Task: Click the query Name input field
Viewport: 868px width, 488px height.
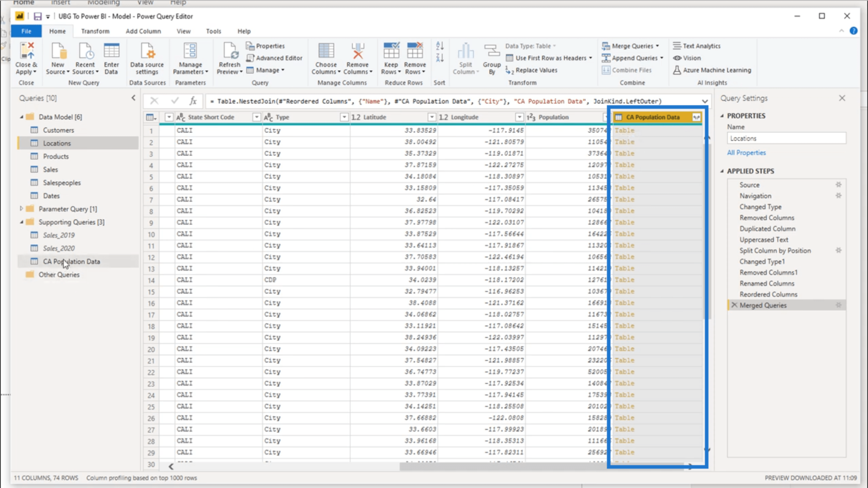Action: tap(786, 138)
